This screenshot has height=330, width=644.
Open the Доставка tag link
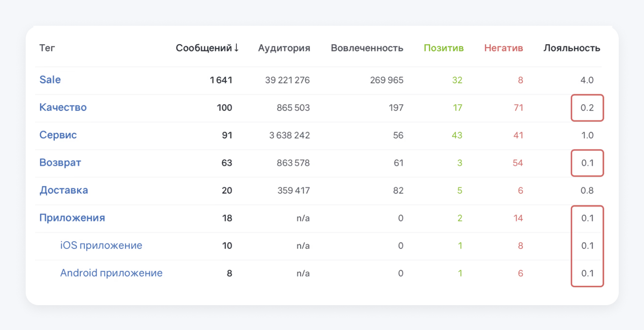tap(64, 190)
